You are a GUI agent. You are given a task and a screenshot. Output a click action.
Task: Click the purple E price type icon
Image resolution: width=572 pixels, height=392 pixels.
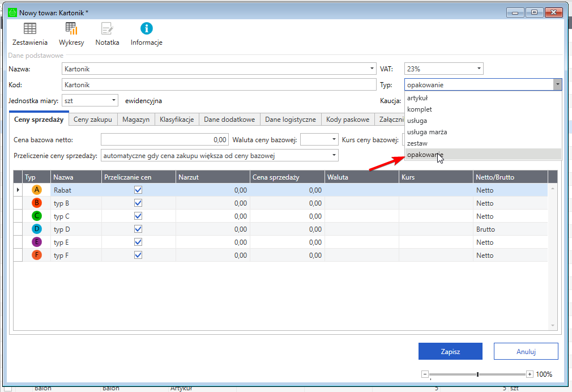(x=37, y=242)
